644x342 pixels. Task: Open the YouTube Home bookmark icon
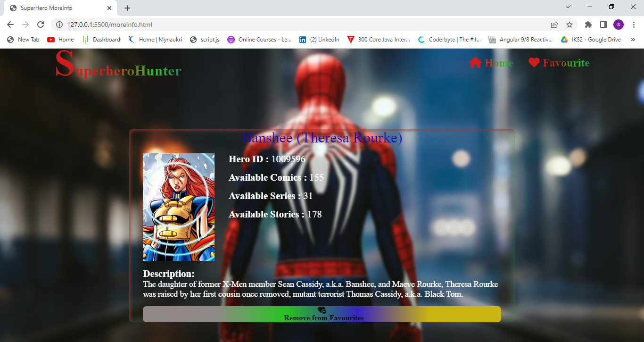tap(50, 40)
